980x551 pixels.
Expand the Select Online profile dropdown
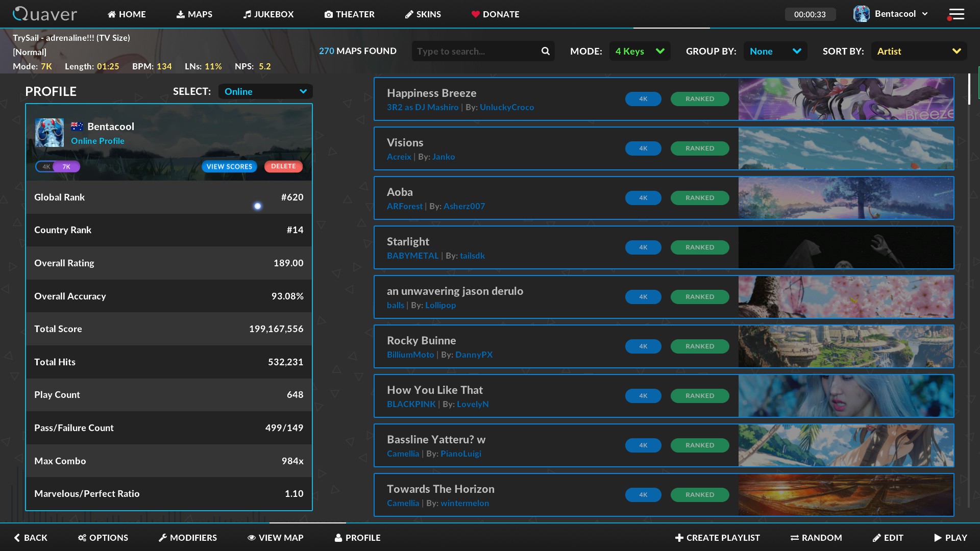[x=265, y=91]
